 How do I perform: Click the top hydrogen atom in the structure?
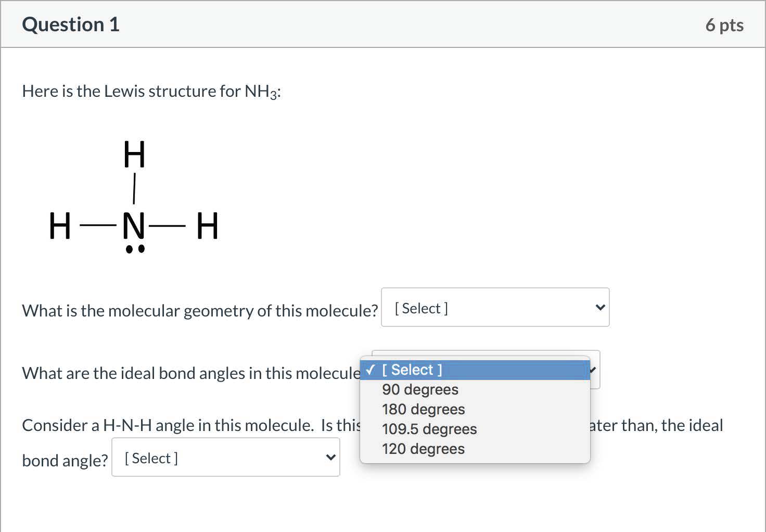tap(134, 155)
